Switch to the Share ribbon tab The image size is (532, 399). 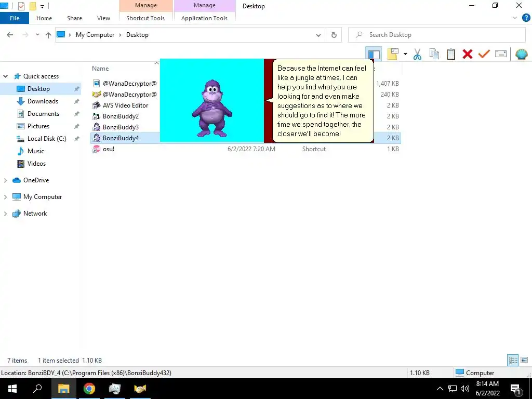click(74, 18)
